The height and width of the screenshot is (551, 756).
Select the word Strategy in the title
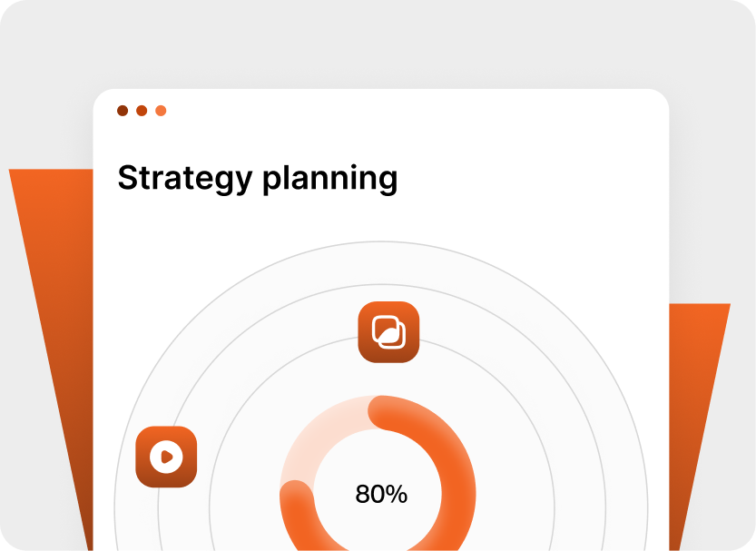(185, 178)
